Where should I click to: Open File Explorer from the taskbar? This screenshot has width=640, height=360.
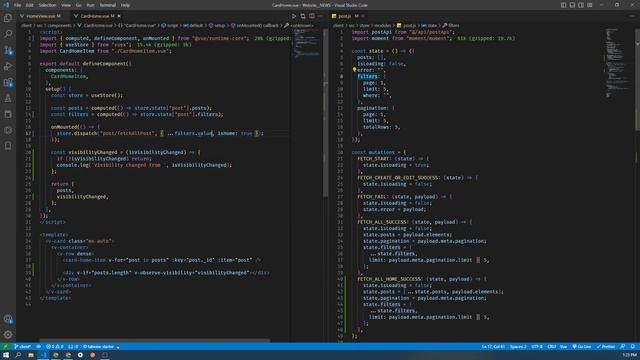tap(31, 355)
